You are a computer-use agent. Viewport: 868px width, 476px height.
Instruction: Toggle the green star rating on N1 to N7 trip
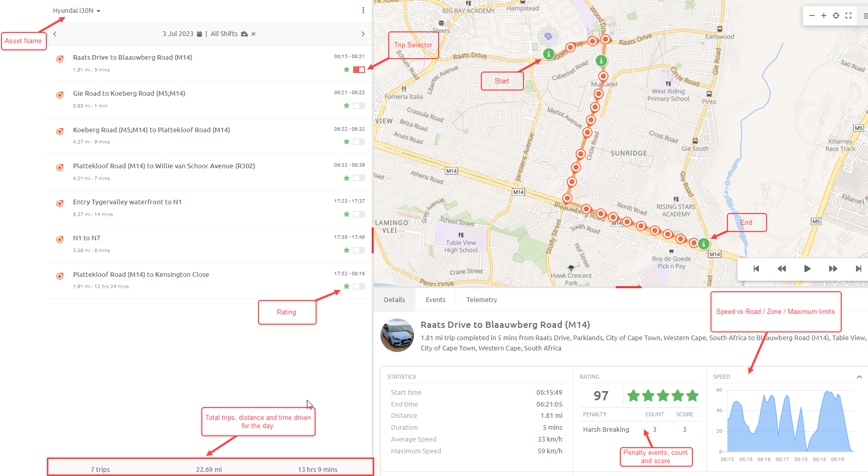coord(346,250)
